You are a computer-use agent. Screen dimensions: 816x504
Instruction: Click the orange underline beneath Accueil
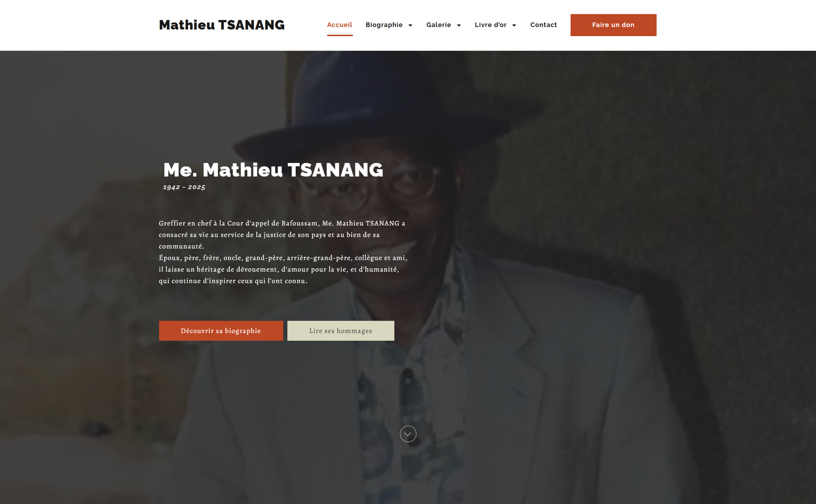[340, 35]
